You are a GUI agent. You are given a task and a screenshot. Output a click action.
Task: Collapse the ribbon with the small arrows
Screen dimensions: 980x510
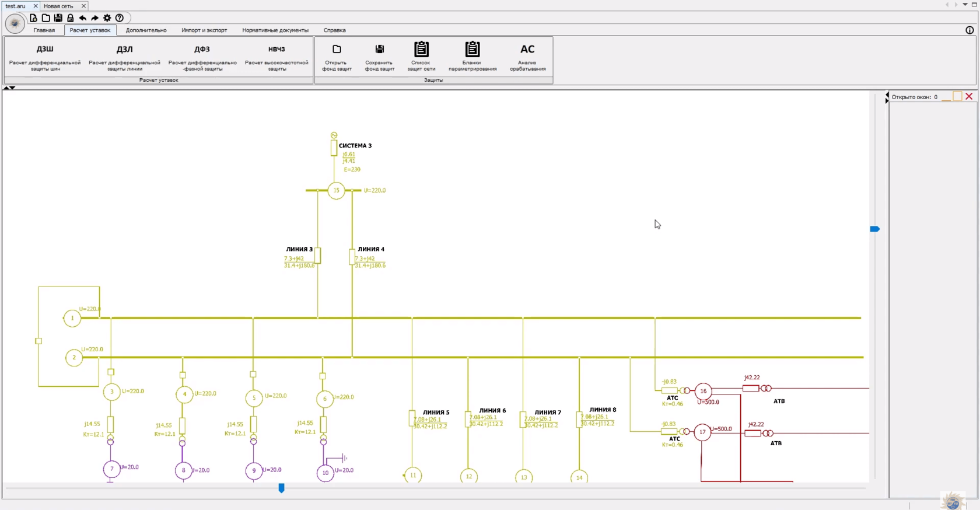tap(9, 88)
